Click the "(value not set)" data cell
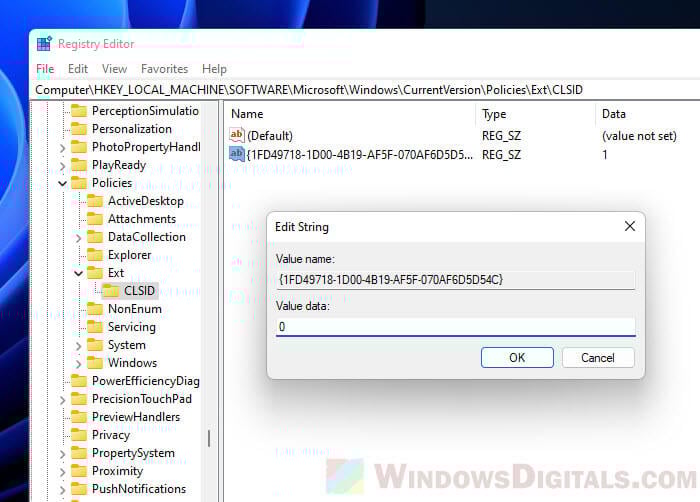The height and width of the screenshot is (502, 700). click(x=639, y=136)
